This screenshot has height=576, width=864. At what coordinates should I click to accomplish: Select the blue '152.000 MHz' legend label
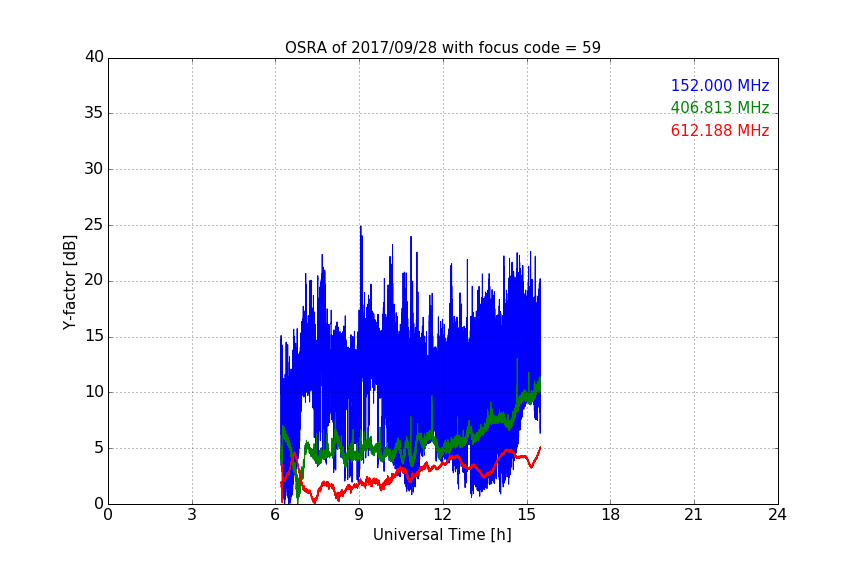(720, 85)
